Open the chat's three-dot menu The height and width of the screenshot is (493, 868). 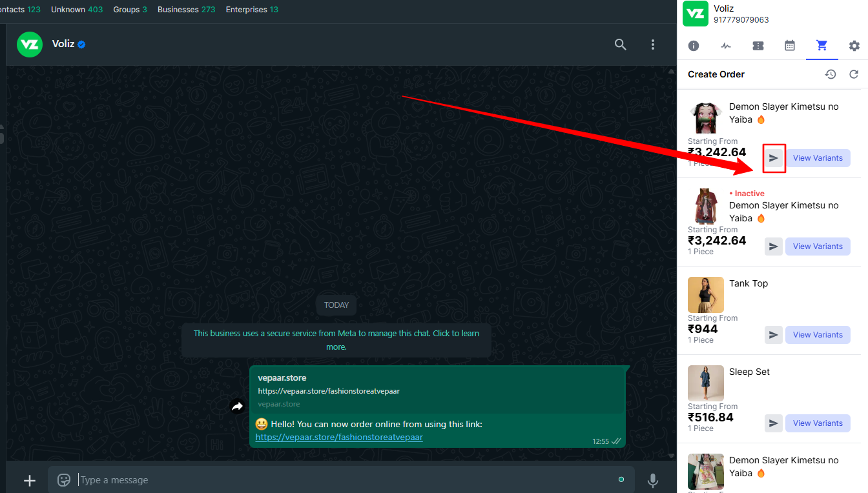click(x=653, y=45)
